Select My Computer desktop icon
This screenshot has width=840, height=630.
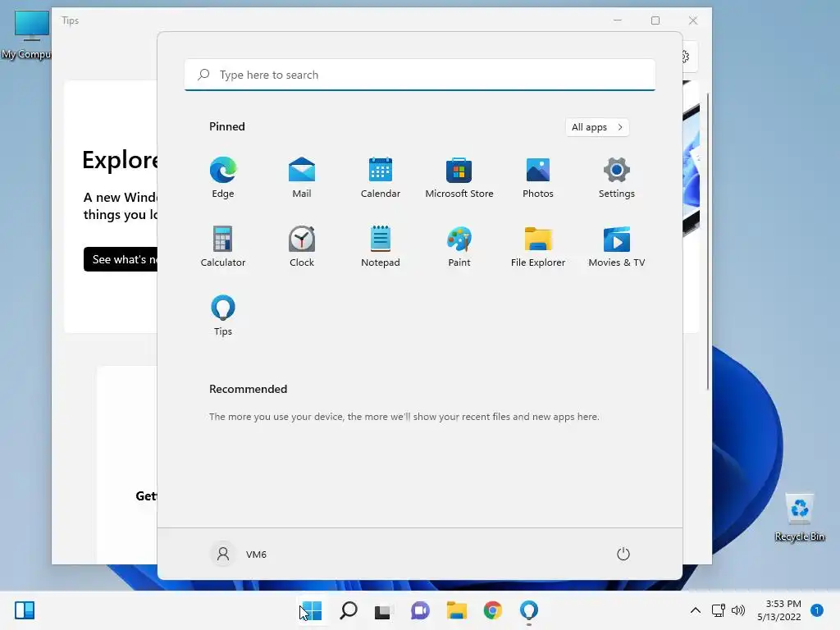27,34
